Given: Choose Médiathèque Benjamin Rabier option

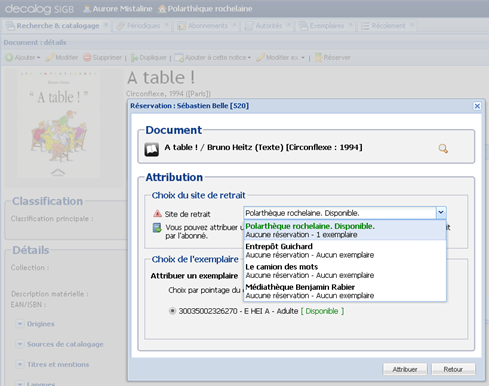Looking at the screenshot, I should click(345, 291).
